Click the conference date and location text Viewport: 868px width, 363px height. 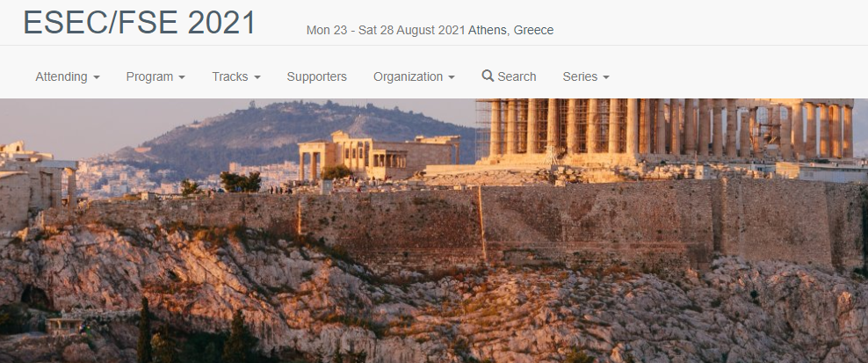[430, 30]
